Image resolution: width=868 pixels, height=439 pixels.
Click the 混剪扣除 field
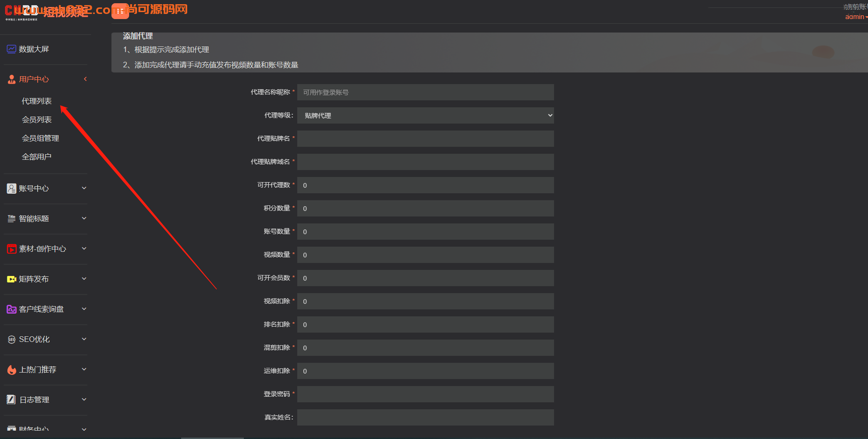tap(425, 348)
